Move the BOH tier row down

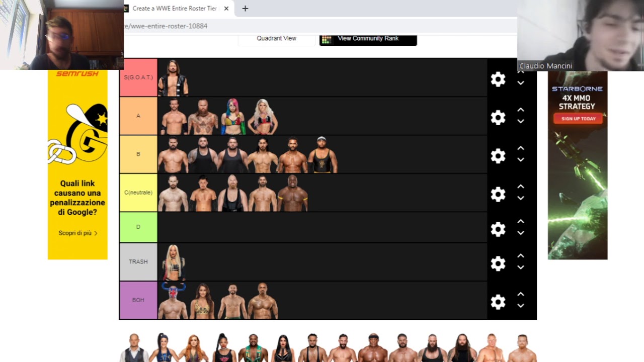tap(521, 306)
